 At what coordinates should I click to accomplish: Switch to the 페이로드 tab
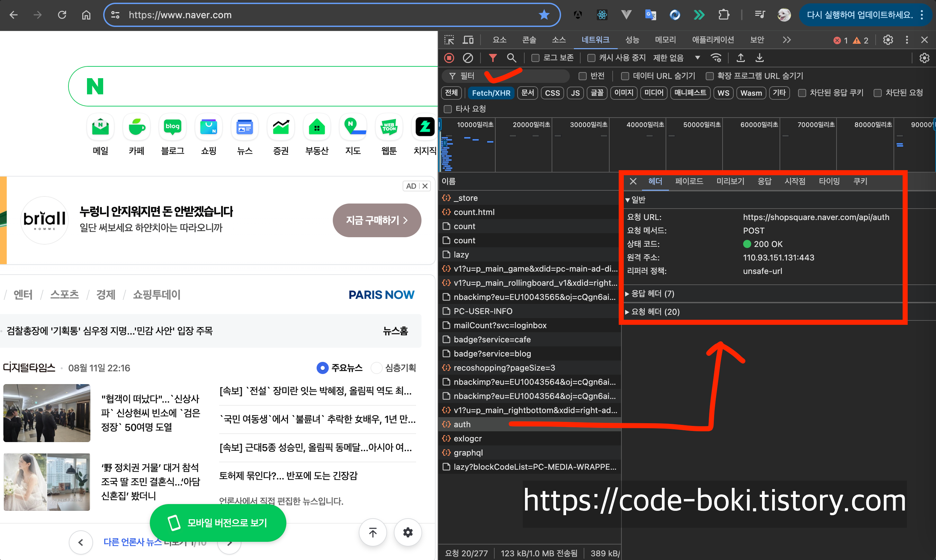point(689,181)
